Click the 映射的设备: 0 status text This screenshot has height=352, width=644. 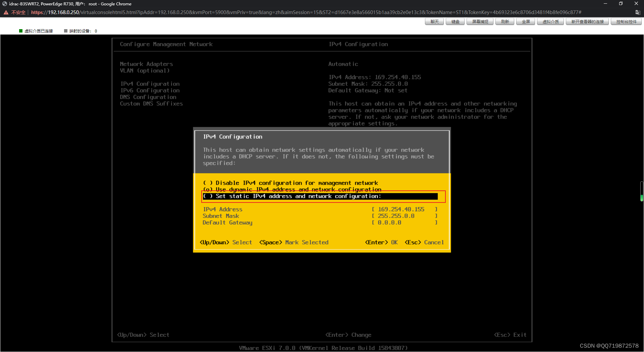pos(83,31)
